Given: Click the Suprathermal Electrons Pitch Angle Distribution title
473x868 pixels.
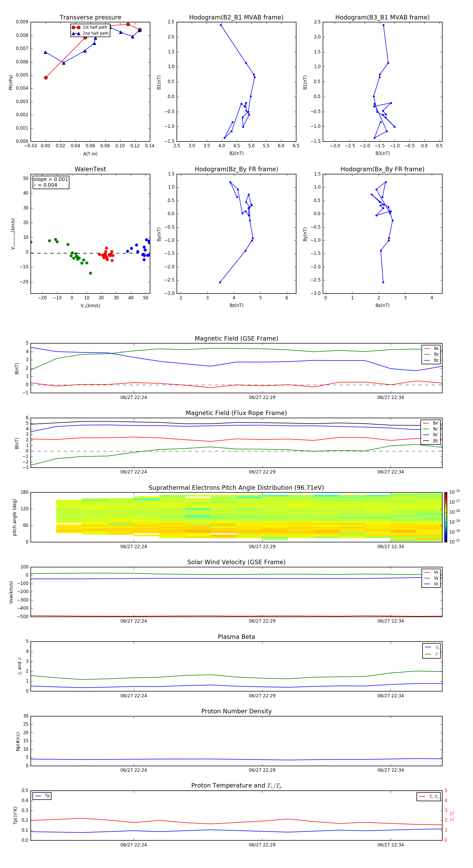Looking at the screenshot, I should [236, 488].
